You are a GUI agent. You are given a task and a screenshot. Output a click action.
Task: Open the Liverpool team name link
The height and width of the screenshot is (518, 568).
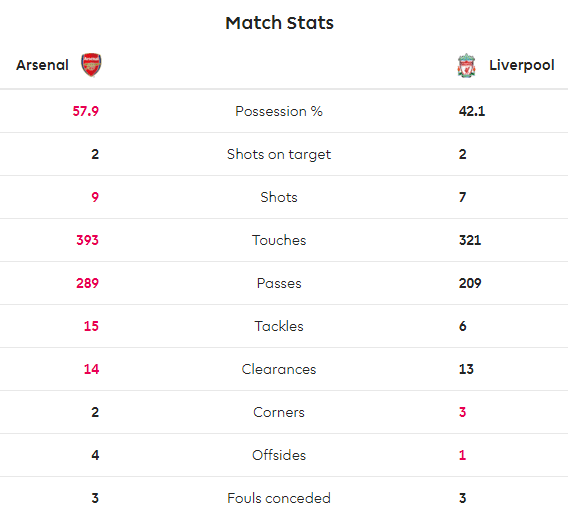(x=522, y=65)
